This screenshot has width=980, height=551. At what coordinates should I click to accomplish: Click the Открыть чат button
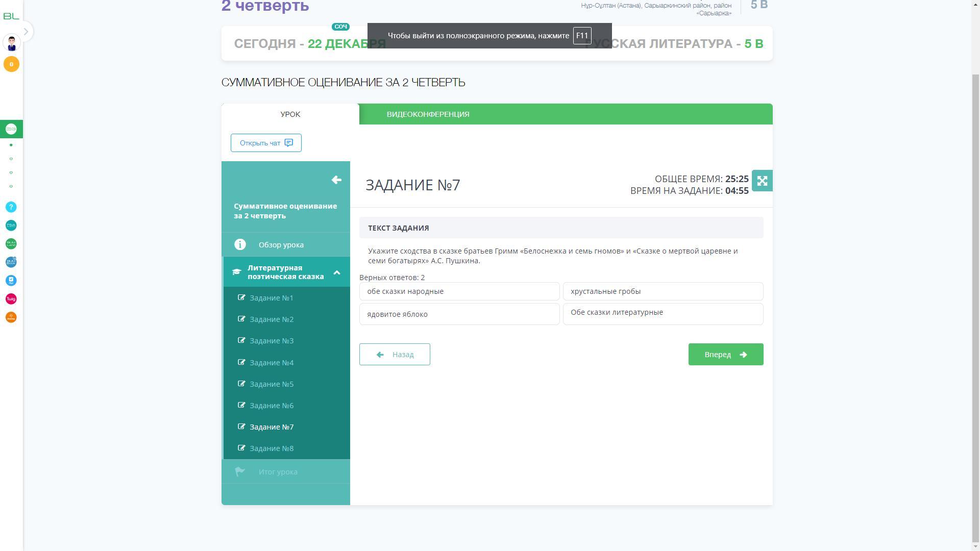[x=266, y=143]
